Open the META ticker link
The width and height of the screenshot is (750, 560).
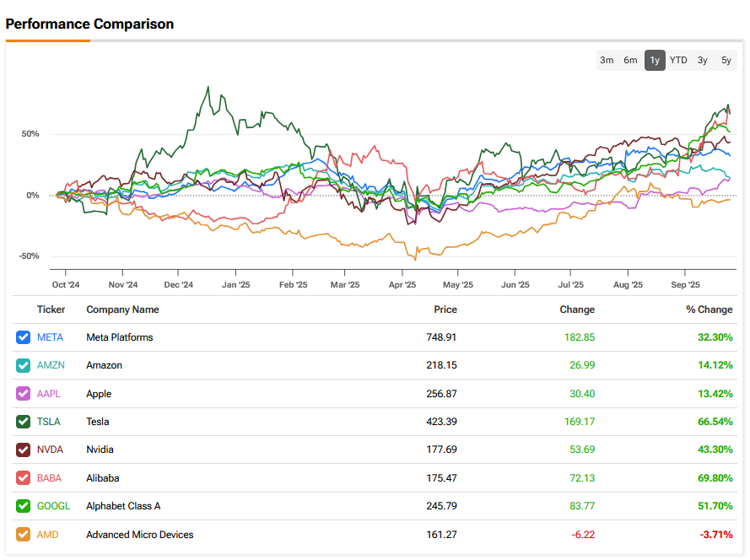[x=51, y=337]
